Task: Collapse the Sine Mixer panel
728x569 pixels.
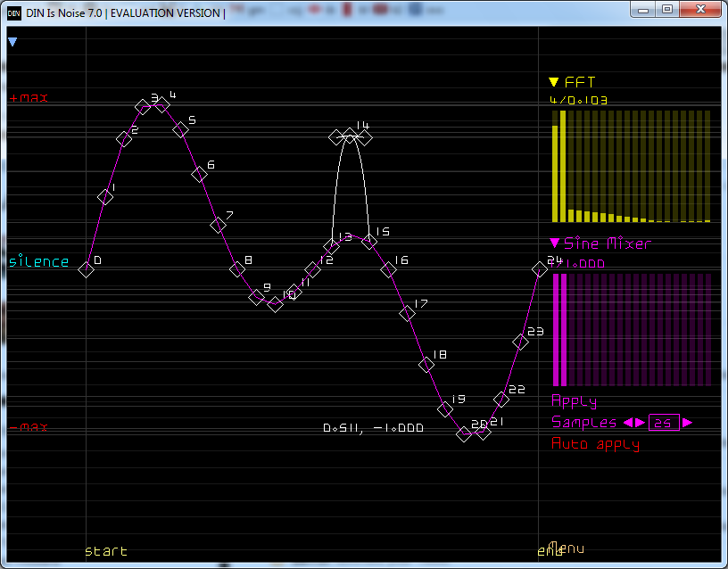Action: (554, 243)
